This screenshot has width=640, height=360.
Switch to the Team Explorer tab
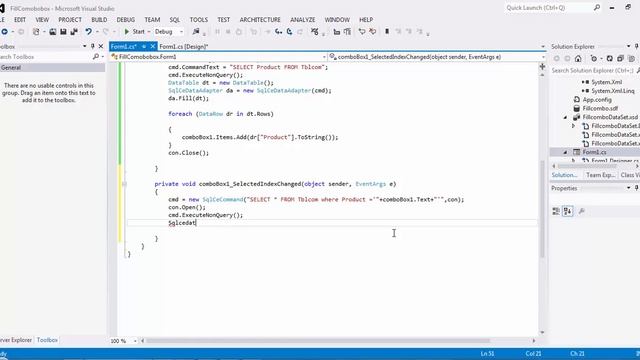click(x=600, y=175)
